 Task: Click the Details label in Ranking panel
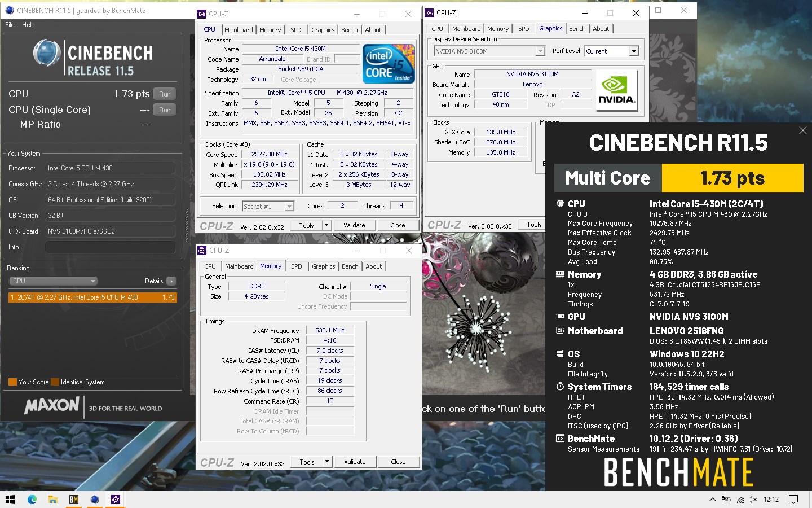click(154, 281)
